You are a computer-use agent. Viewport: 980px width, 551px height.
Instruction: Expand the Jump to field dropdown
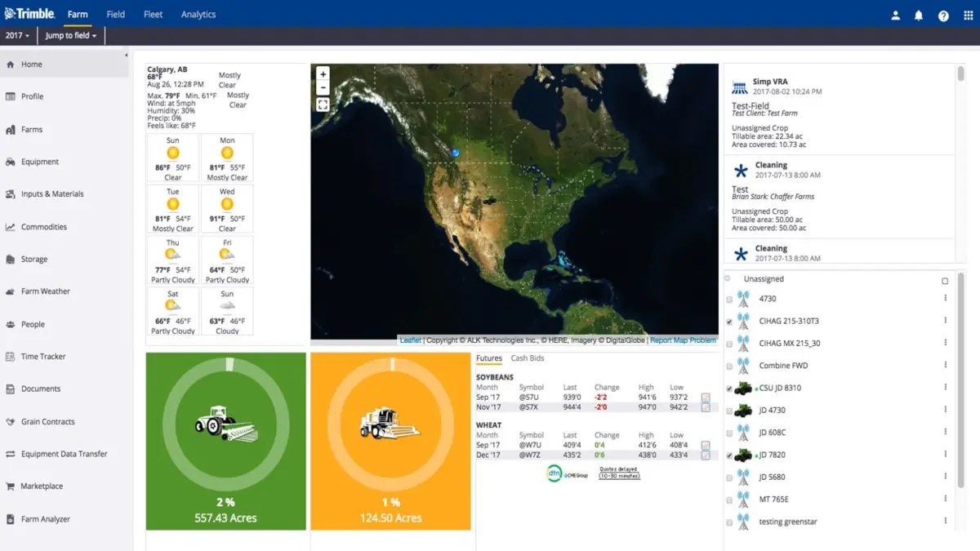pos(71,36)
